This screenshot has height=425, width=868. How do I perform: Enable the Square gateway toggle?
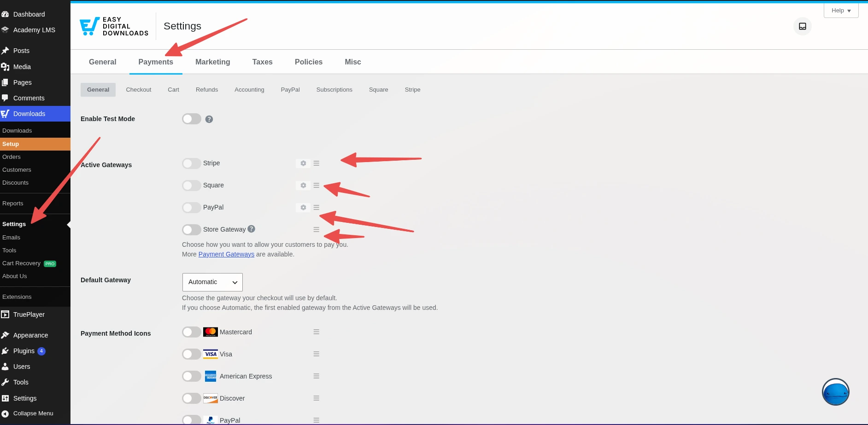pos(192,185)
